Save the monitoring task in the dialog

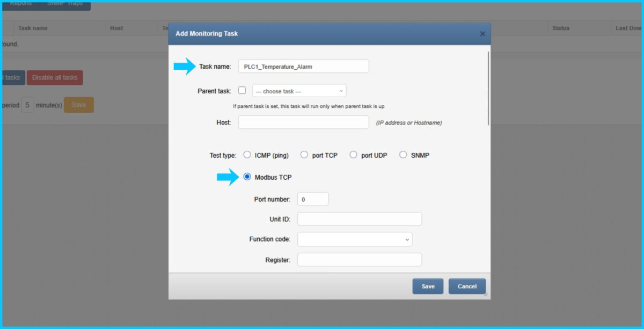click(x=428, y=287)
